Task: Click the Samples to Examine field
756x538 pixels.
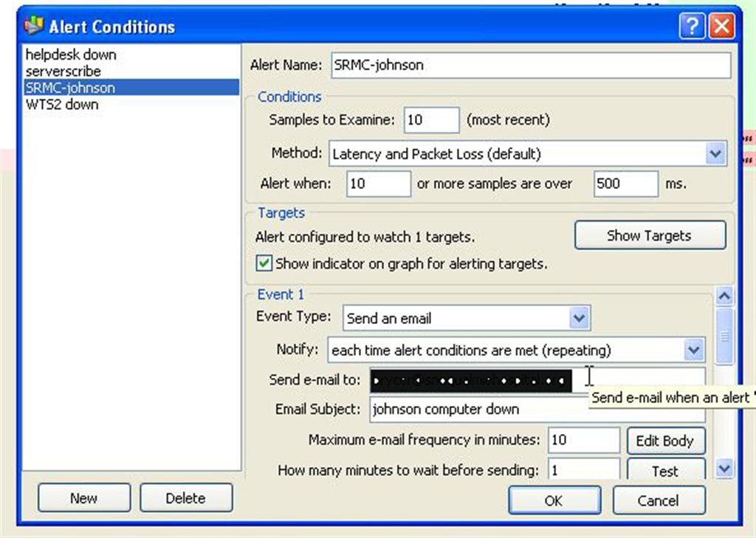Action: point(430,120)
